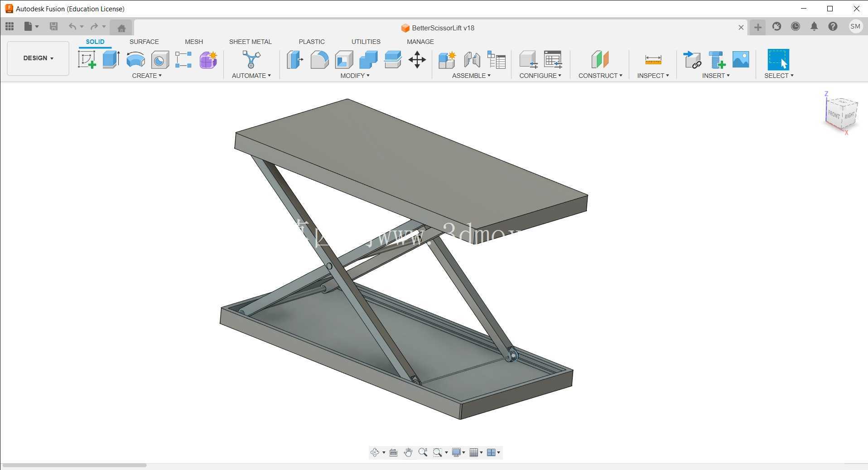Click the Configure Design icon

[x=528, y=59]
